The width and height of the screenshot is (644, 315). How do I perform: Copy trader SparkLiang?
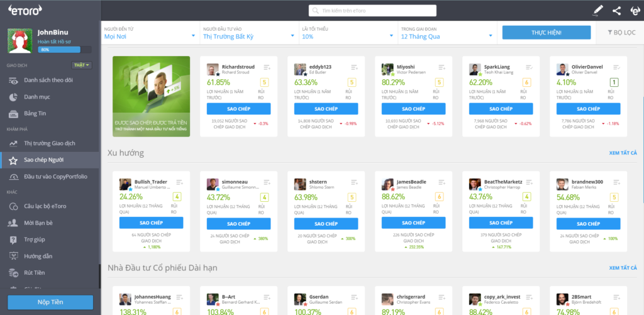[501, 109]
